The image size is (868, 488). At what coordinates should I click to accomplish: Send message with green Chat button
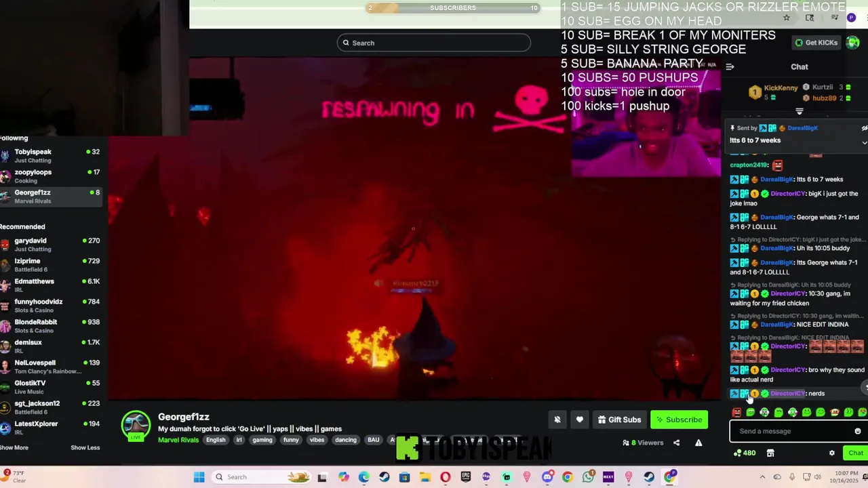(x=856, y=453)
